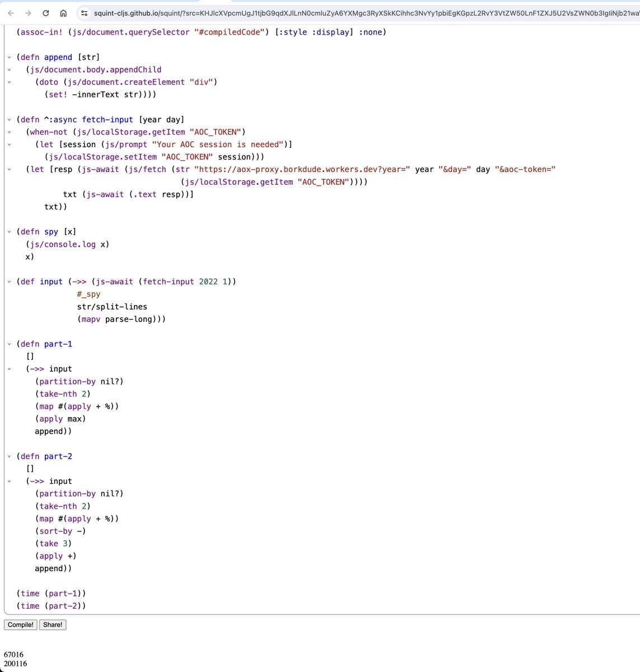640x672 pixels.
Task: Click (apply max) in part-1
Action: (60, 419)
